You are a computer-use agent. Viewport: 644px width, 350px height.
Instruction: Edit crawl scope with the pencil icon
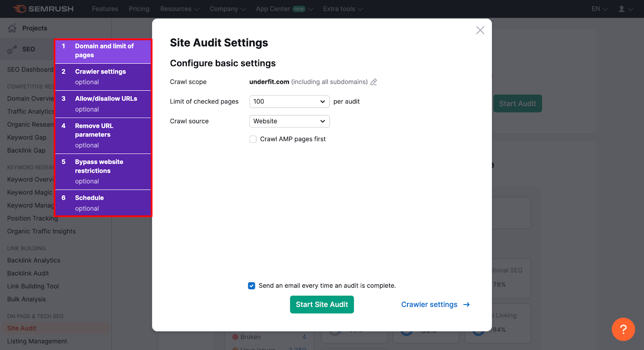[x=374, y=82]
